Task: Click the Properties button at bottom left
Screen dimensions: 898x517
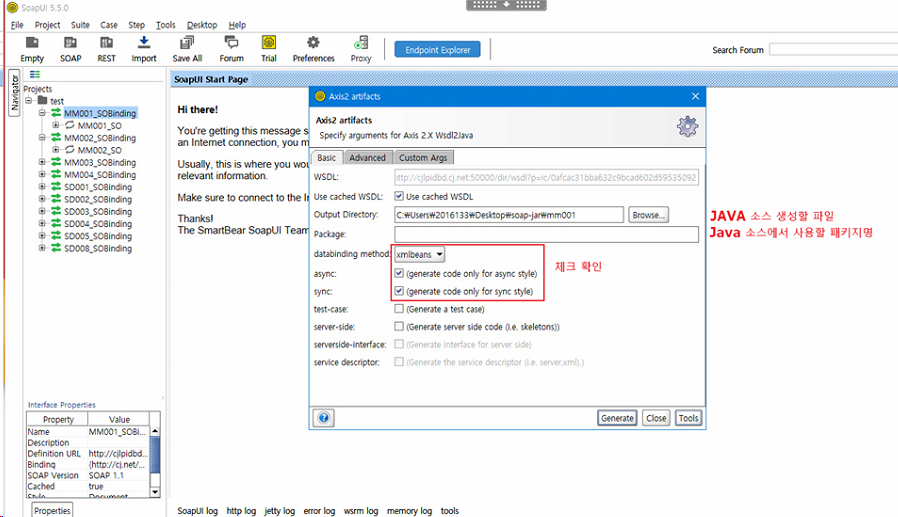Action: [52, 511]
